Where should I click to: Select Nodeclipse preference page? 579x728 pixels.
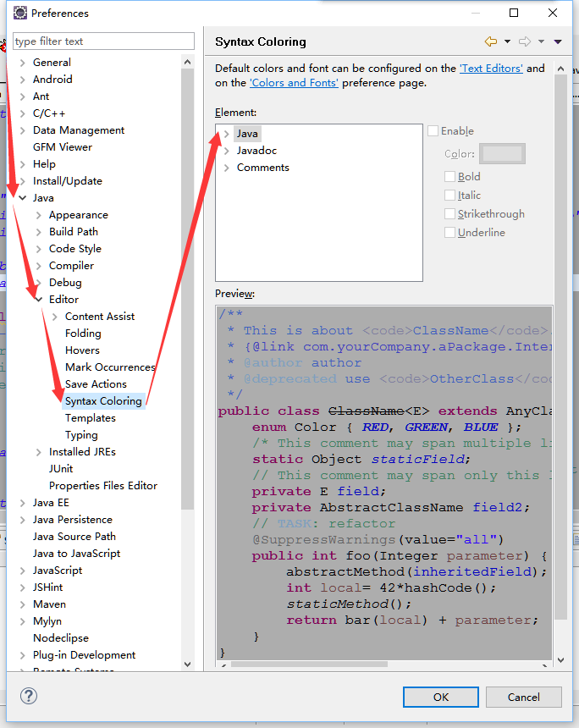pyautogui.click(x=61, y=638)
